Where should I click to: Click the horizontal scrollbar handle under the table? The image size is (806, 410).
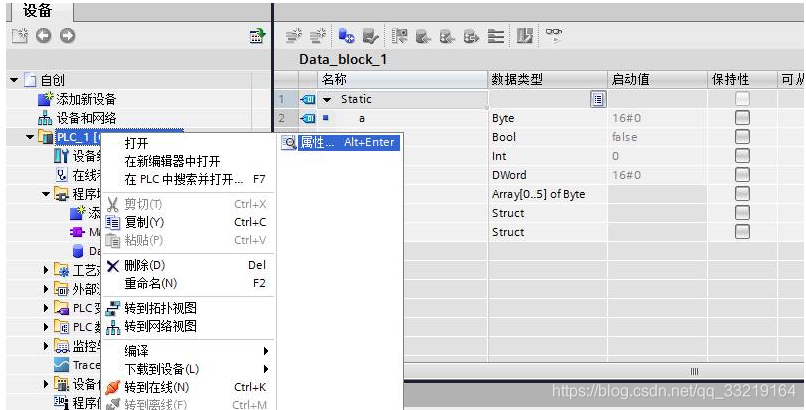(694, 371)
